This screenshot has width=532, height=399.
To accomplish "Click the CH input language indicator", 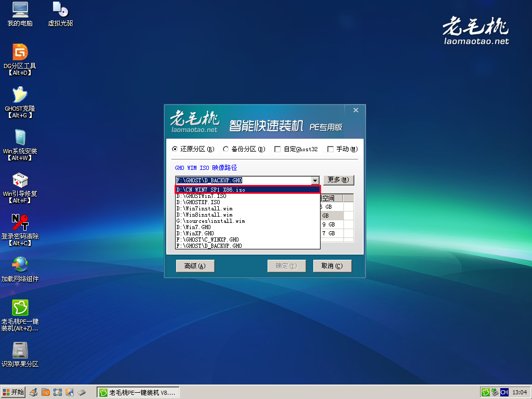I will point(504,393).
